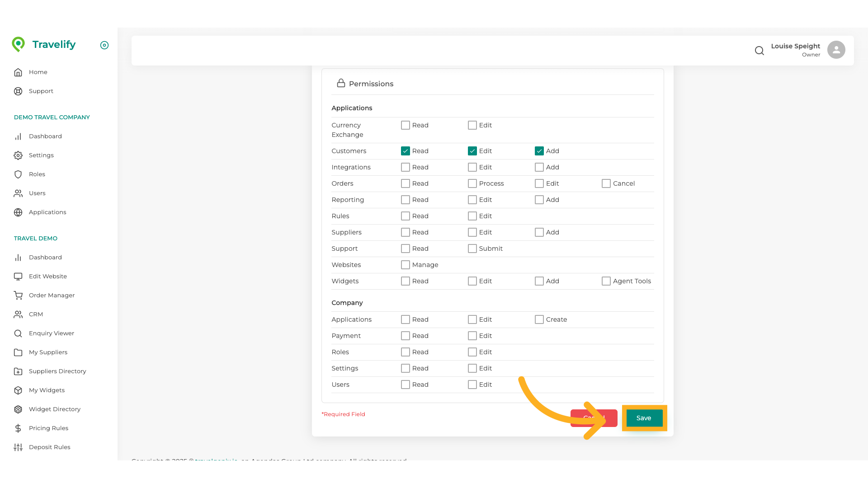Open Support via the lifebuoy icon

point(18,91)
